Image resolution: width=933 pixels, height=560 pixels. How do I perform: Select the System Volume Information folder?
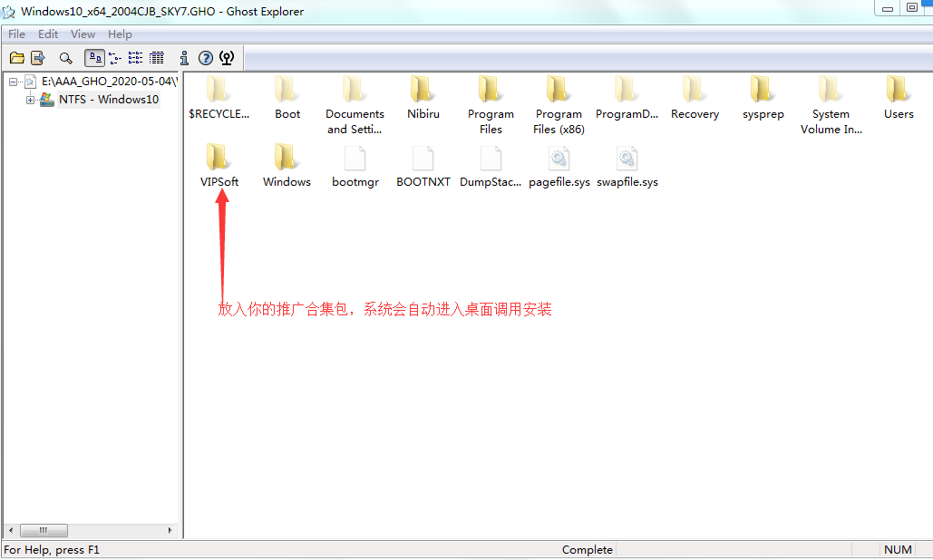(x=831, y=106)
